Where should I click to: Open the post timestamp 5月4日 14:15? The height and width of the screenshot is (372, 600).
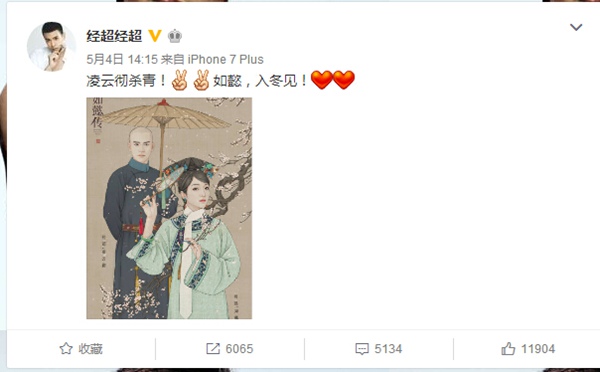[122, 59]
